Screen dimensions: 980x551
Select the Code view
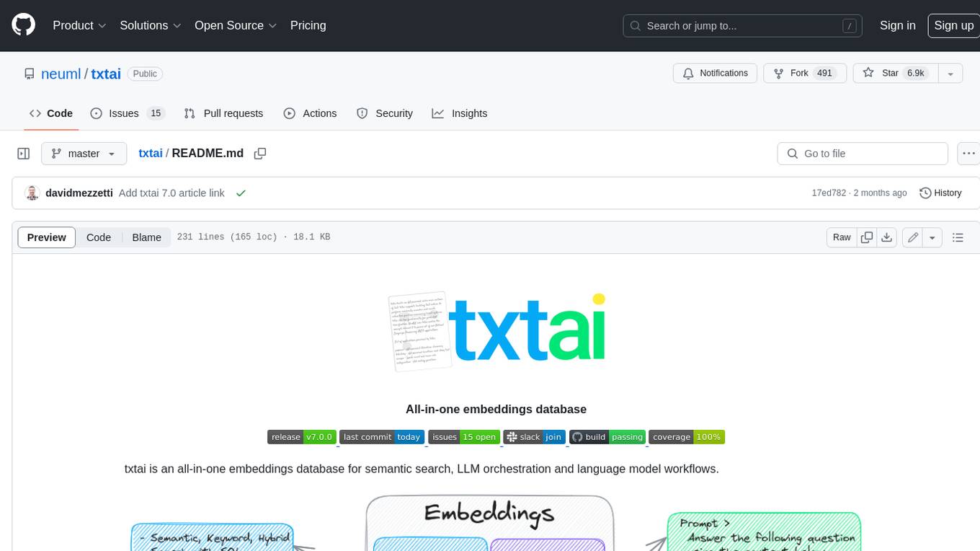[x=99, y=237]
